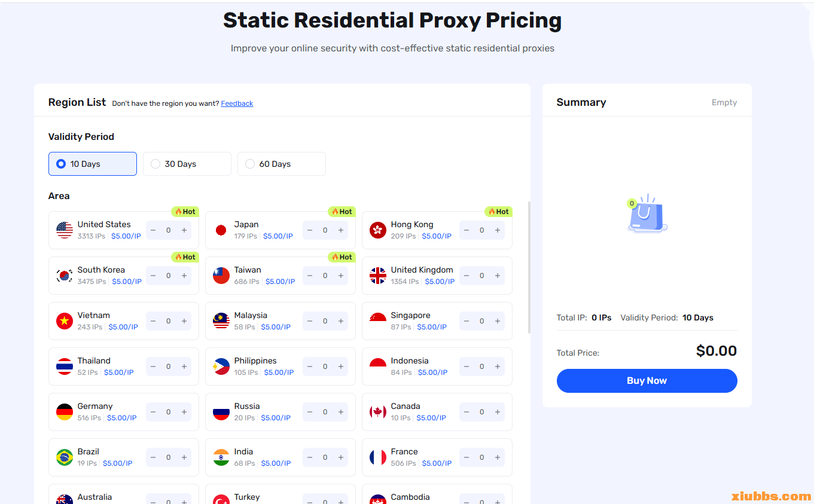Click the Vietnam flag icon

coord(65,321)
